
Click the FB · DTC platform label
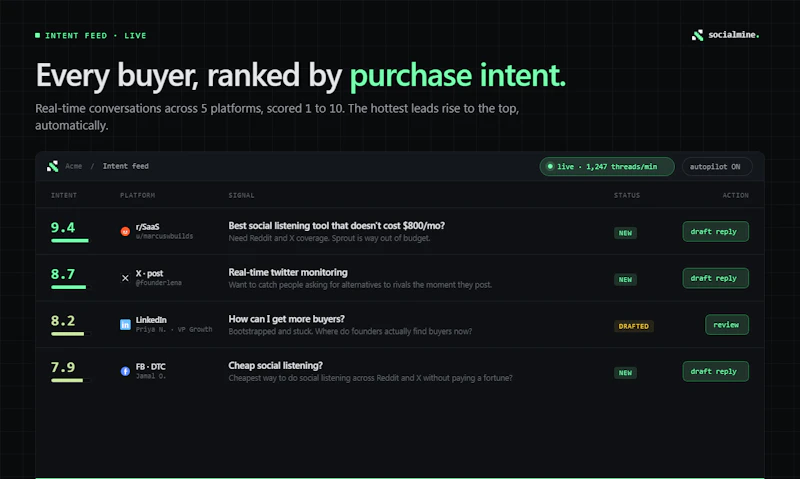pyautogui.click(x=151, y=366)
